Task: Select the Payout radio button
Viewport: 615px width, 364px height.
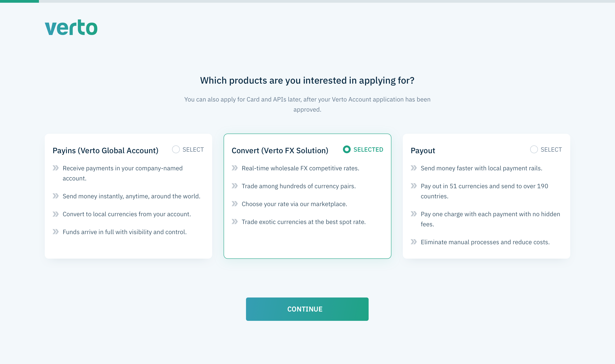Action: [x=534, y=149]
